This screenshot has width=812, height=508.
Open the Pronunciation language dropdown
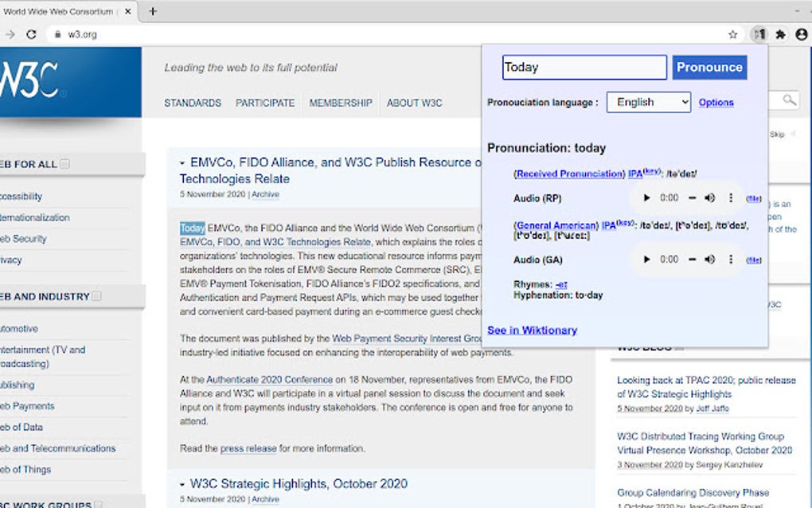coord(646,102)
